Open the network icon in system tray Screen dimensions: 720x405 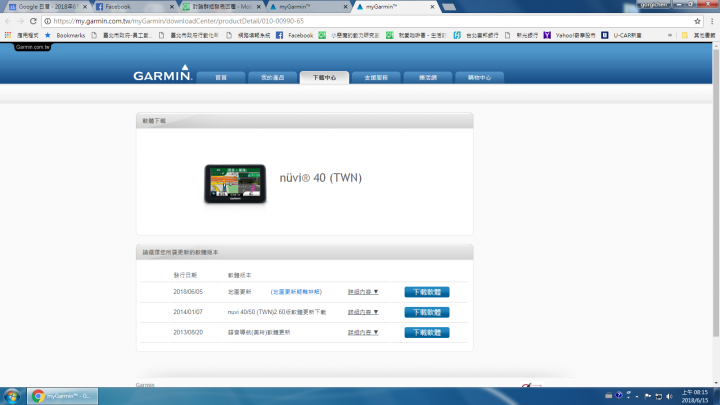coord(658,396)
